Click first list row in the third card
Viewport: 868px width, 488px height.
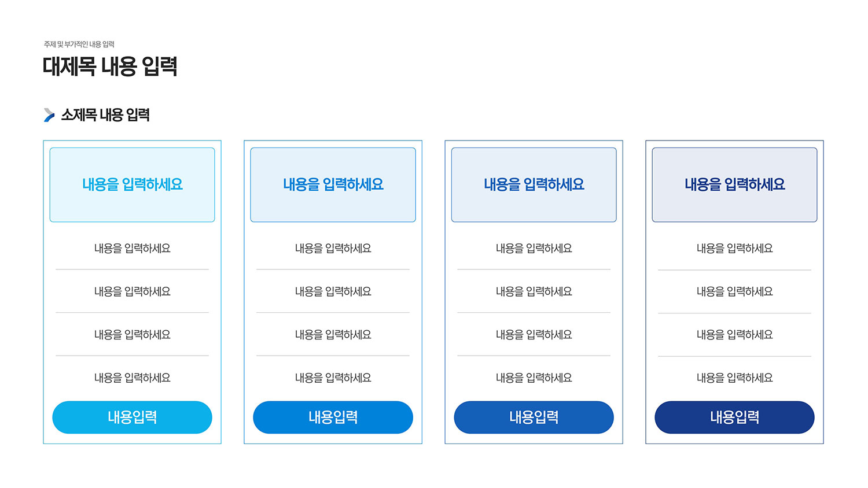point(534,248)
